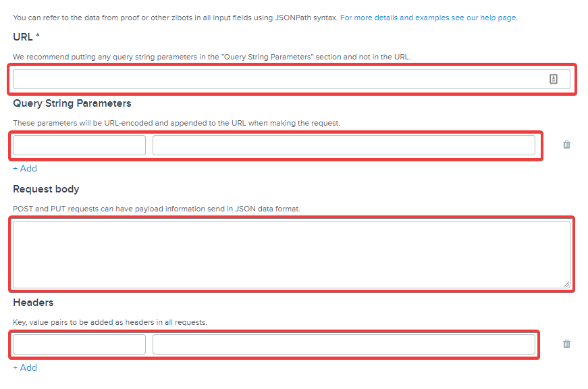Click the query parameter key field
This screenshot has height=389, width=588.
[79, 145]
